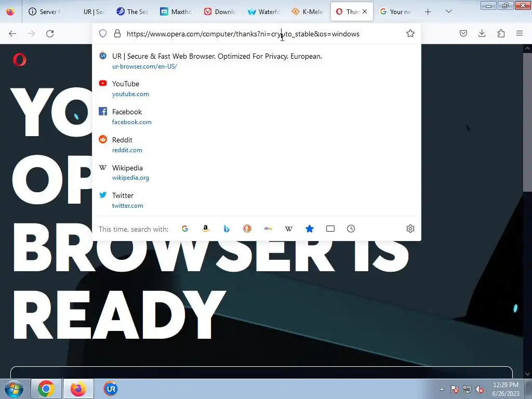532x399 pixels.
Task: Open Firefox View button in tab bar
Action: [x=10, y=12]
